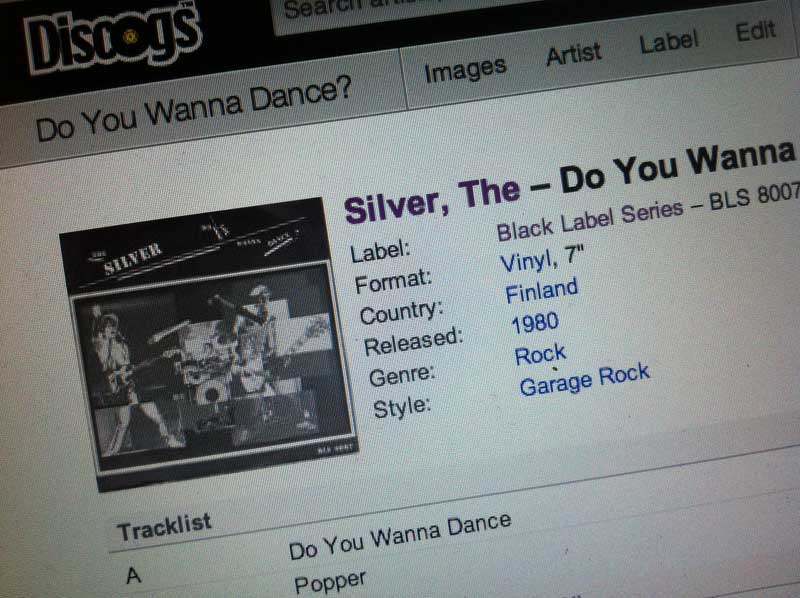This screenshot has height=598, width=800.
Task: Open the Silver, The artist link
Action: pos(432,201)
